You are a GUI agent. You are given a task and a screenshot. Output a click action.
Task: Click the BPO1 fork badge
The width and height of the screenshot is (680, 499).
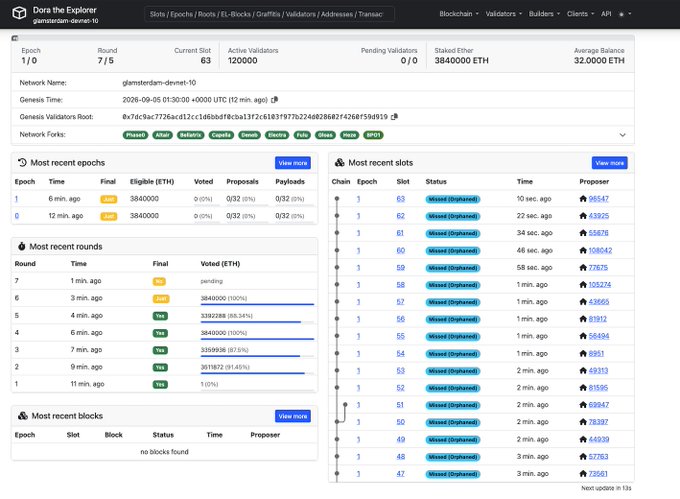tap(373, 135)
